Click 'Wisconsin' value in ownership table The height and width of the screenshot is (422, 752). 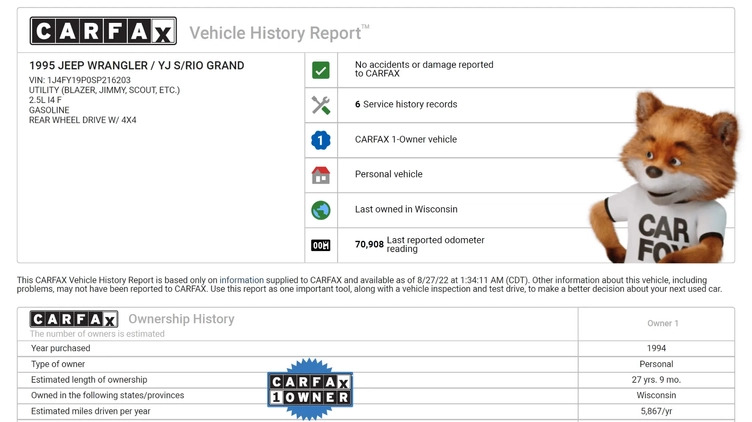click(657, 396)
